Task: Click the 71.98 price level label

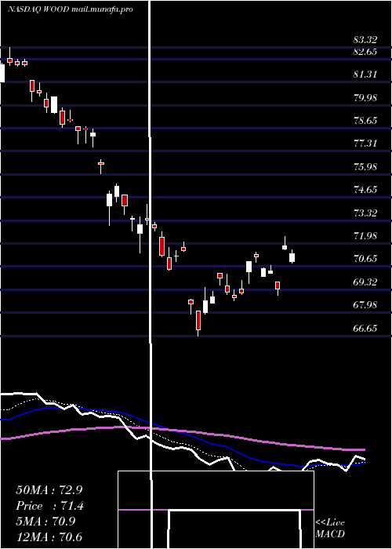Action: click(x=365, y=235)
